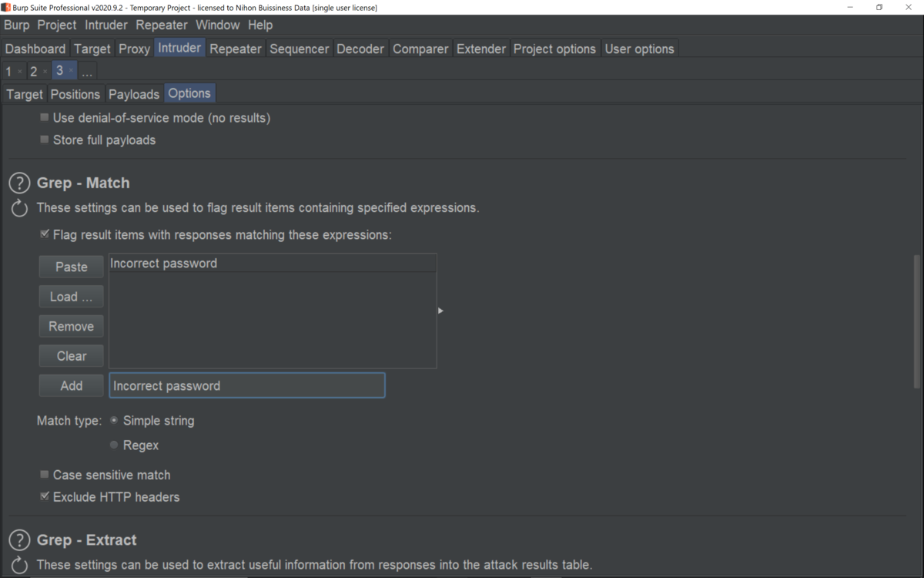
Task: Switch to Comparer tab
Action: 420,49
